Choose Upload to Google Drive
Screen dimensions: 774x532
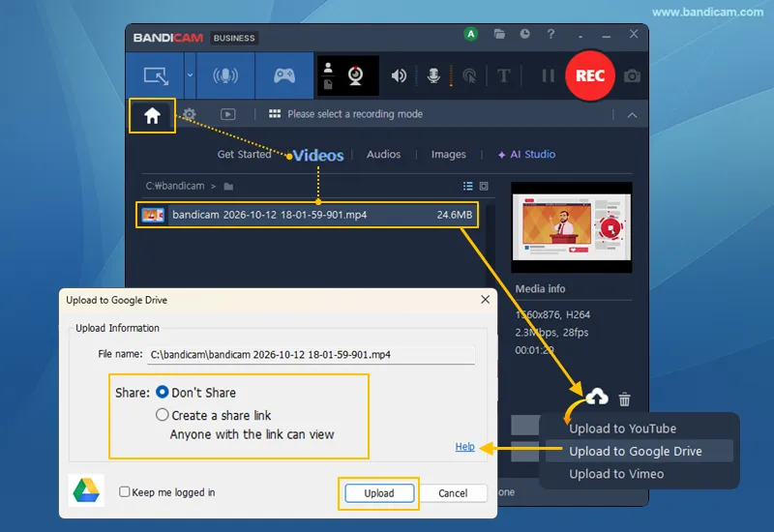pos(639,451)
